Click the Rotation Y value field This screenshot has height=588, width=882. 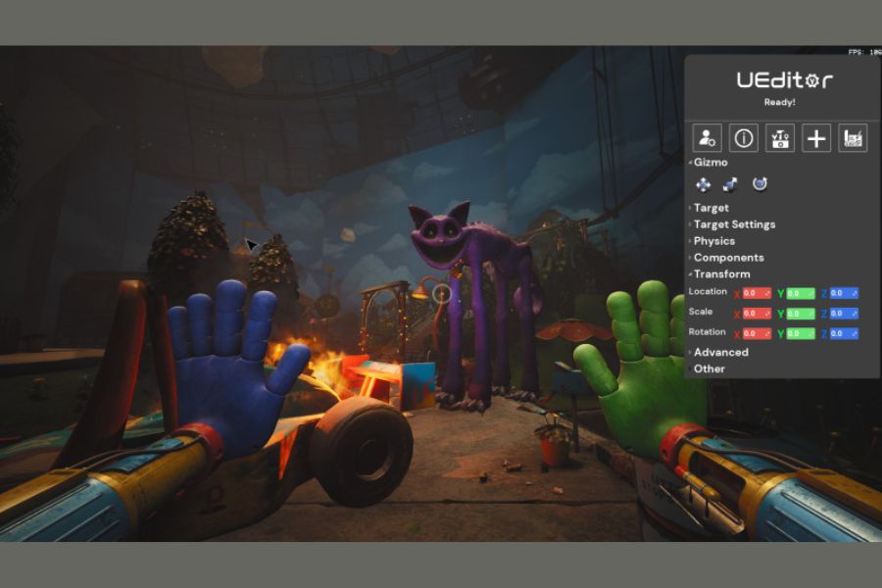pyautogui.click(x=801, y=333)
